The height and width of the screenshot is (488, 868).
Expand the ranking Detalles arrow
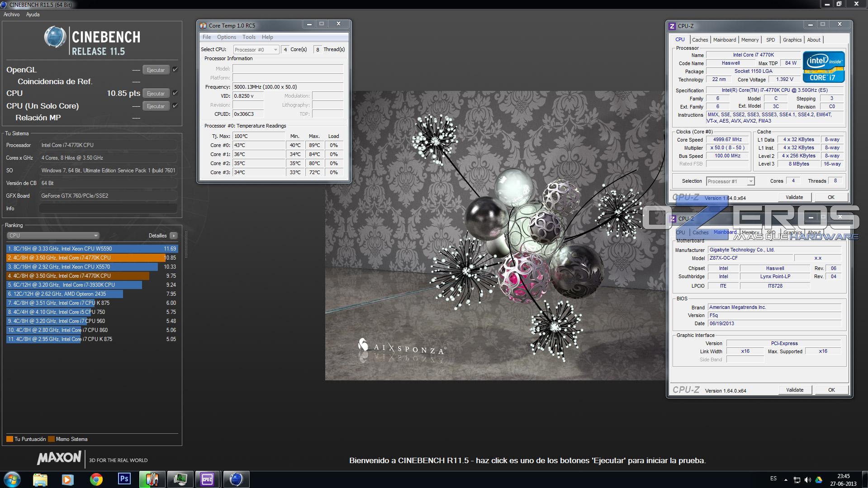click(x=174, y=236)
